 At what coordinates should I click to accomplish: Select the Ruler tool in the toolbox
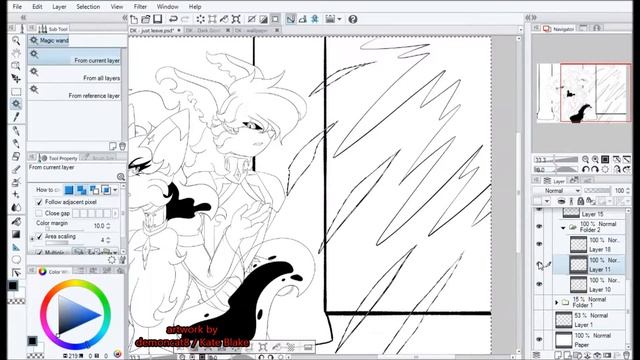[x=16, y=247]
